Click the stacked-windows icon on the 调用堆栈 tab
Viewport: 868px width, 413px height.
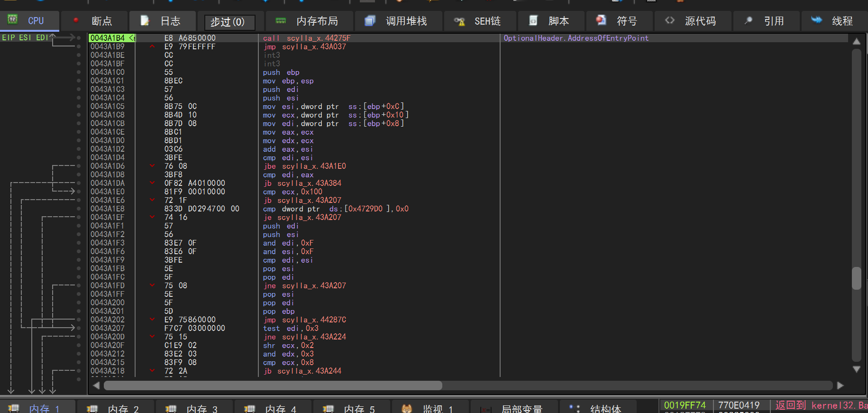(x=370, y=20)
